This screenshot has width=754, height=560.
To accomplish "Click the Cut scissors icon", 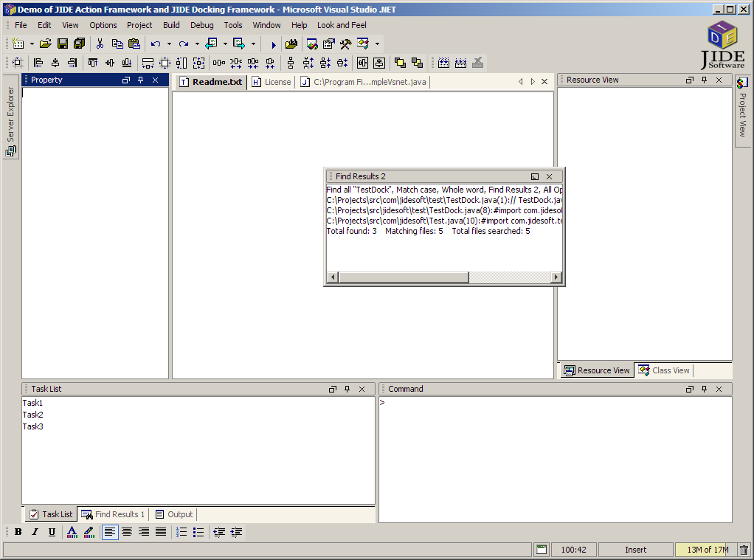I will 100,44.
